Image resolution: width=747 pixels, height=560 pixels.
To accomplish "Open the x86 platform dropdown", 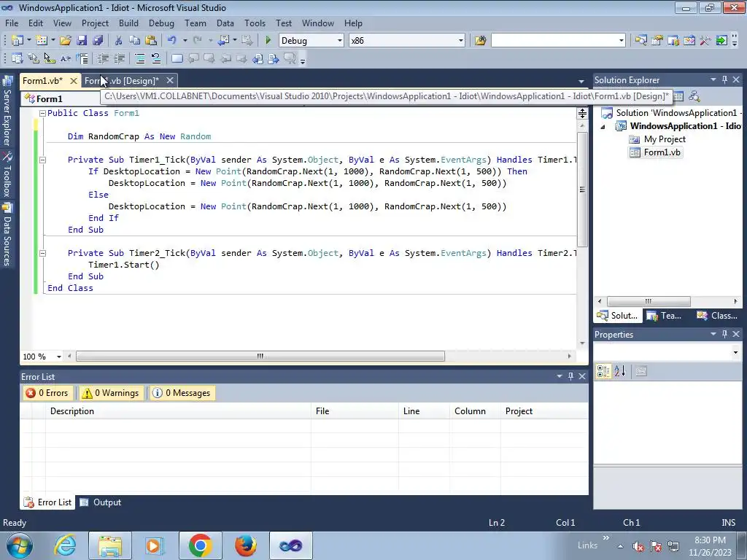I will [x=461, y=41].
